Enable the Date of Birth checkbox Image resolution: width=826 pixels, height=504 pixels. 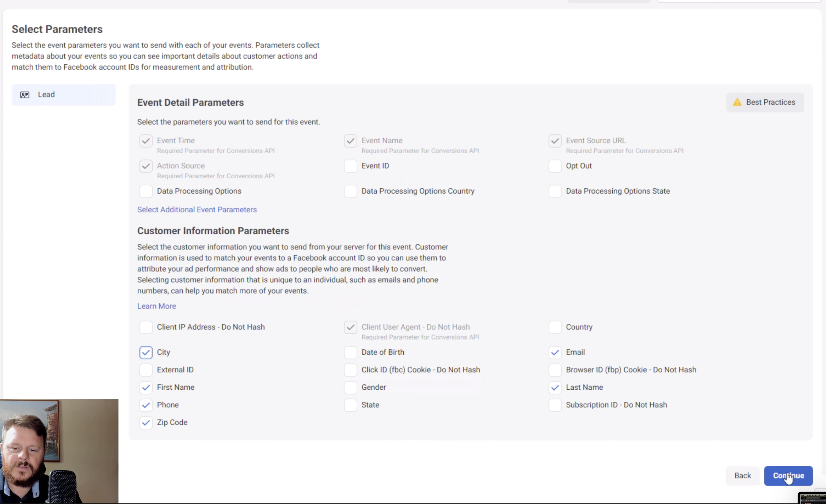[x=350, y=352]
